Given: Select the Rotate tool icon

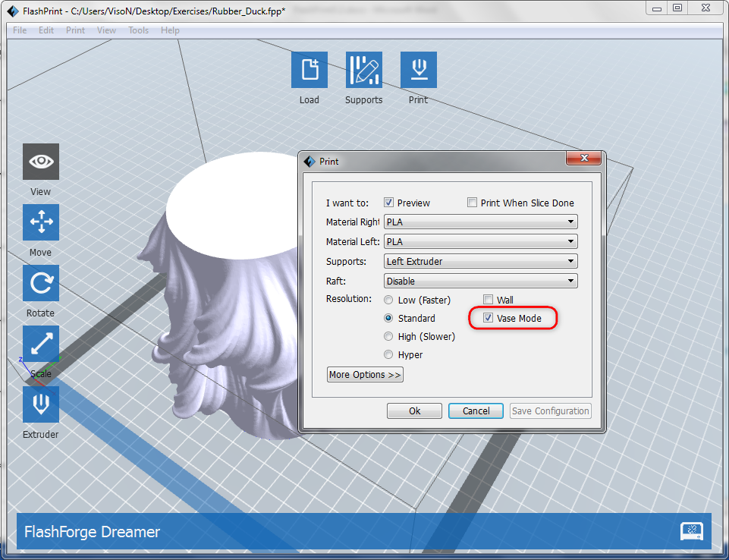Looking at the screenshot, I should [x=41, y=283].
